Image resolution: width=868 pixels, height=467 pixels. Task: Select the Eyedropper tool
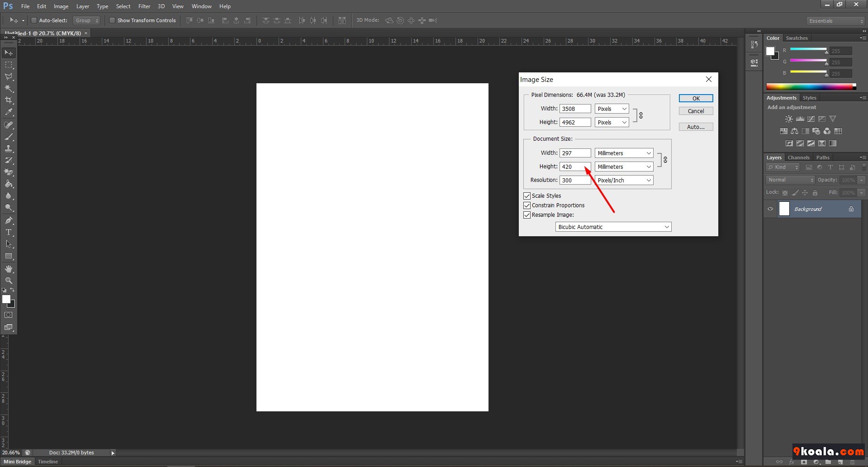pyautogui.click(x=9, y=112)
